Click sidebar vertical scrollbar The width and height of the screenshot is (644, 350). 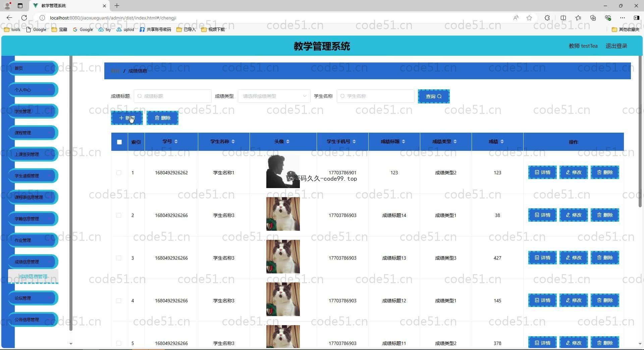tap(71, 193)
